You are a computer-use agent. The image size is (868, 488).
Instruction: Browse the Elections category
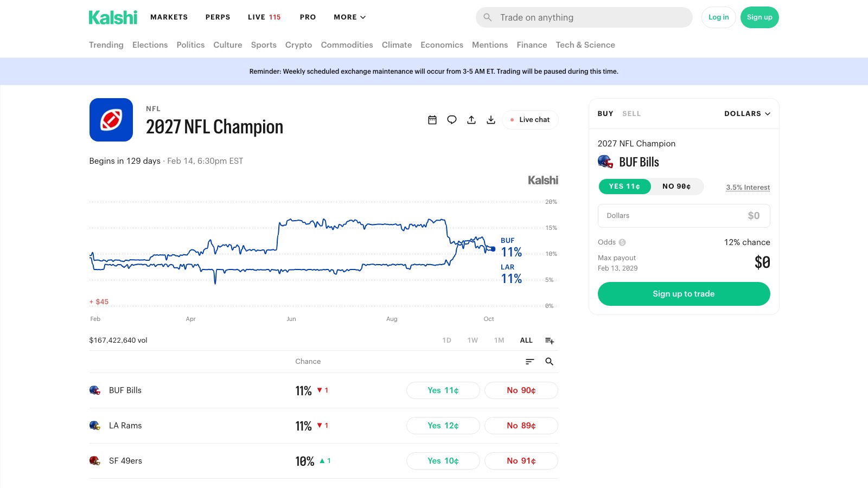[150, 45]
